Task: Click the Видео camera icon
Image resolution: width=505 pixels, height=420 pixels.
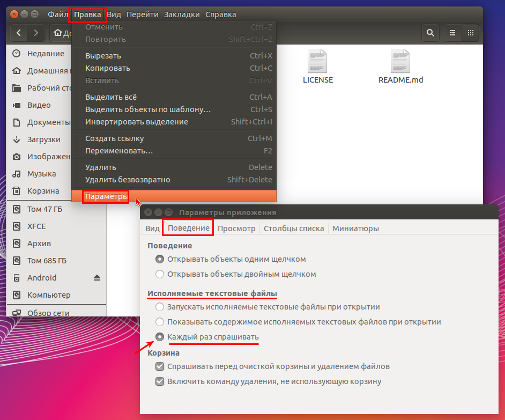Action: pyautogui.click(x=17, y=105)
